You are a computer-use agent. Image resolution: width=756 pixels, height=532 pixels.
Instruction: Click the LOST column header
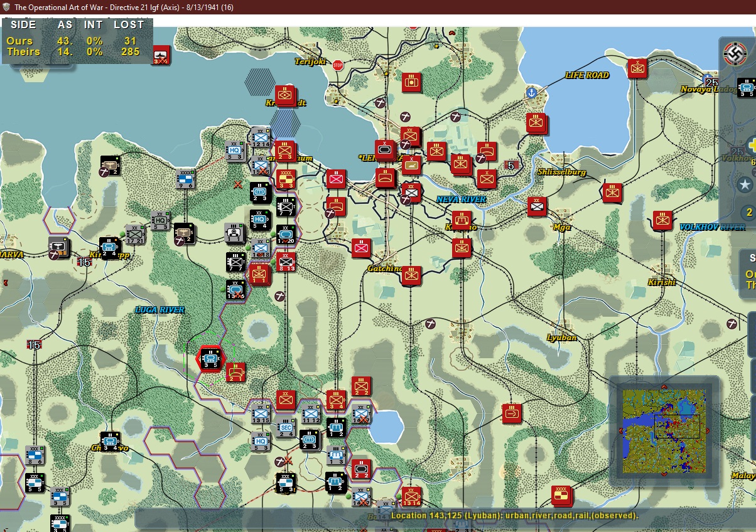(x=129, y=25)
